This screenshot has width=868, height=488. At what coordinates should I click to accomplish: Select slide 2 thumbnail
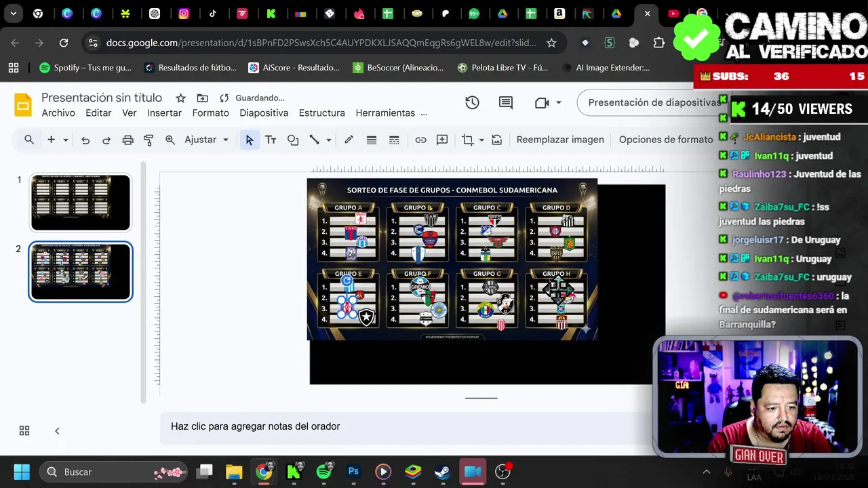click(x=81, y=271)
